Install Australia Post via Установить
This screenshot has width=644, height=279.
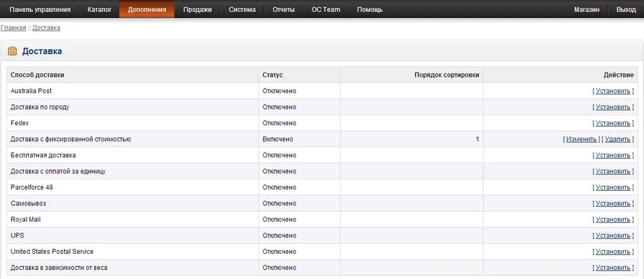(613, 91)
